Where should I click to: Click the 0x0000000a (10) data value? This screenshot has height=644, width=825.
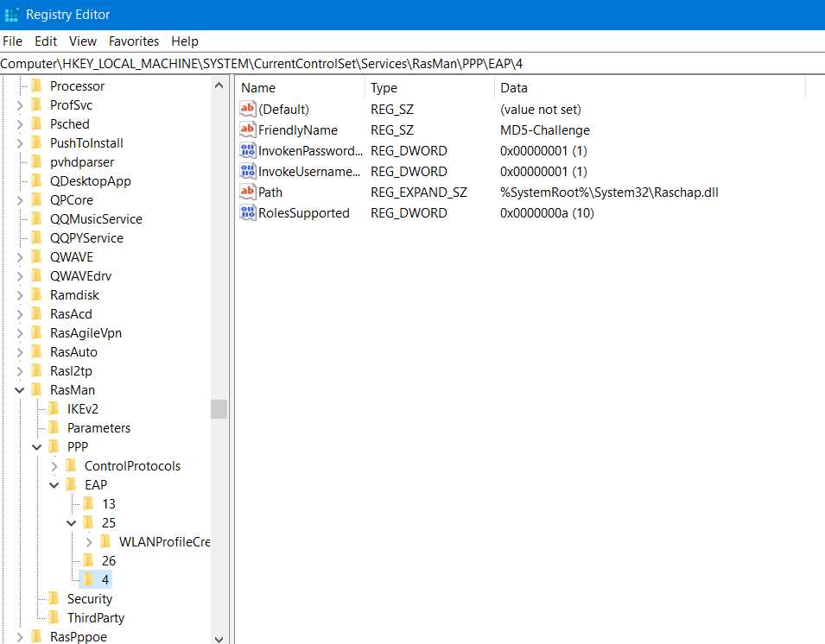click(547, 213)
